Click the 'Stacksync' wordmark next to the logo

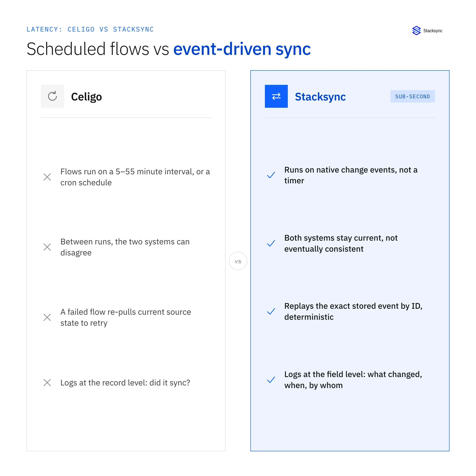pos(433,31)
